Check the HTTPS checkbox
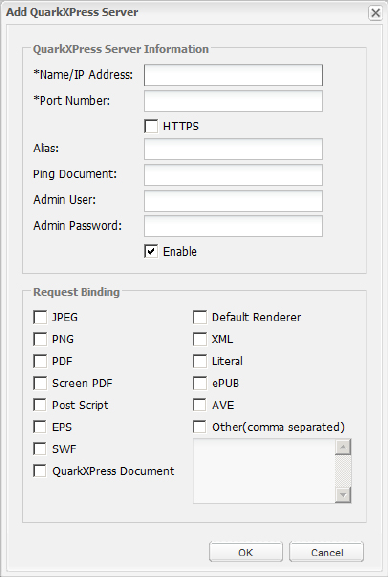 click(151, 126)
